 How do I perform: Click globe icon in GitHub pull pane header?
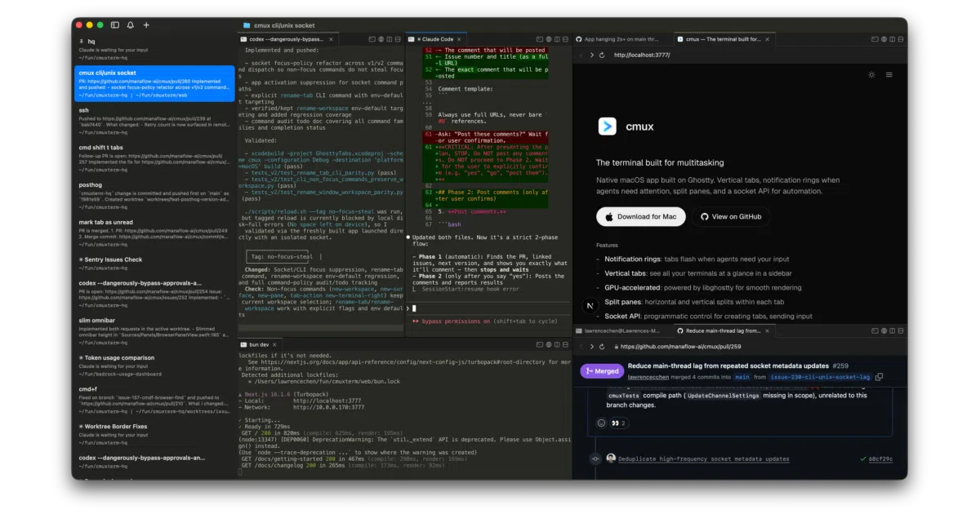click(x=884, y=330)
